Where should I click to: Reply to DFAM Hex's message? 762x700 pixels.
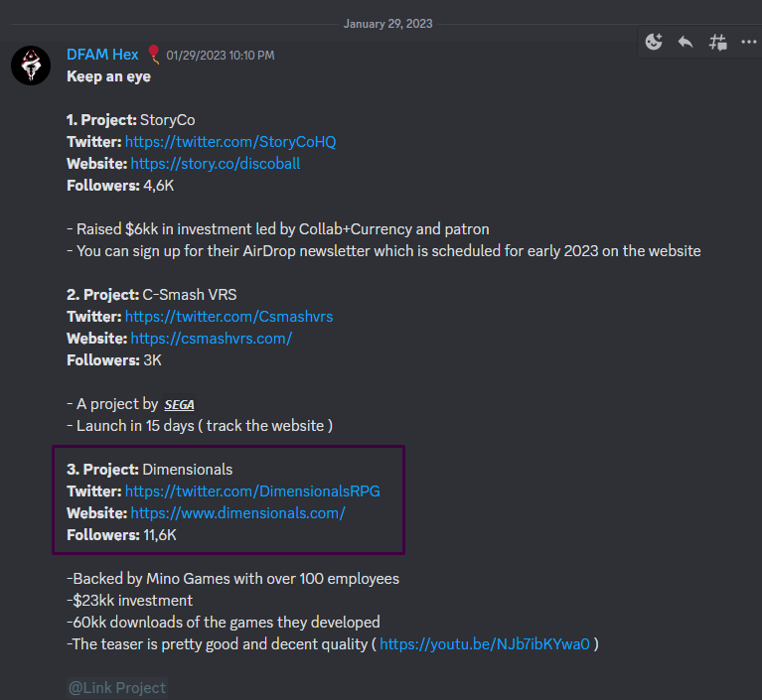[686, 43]
